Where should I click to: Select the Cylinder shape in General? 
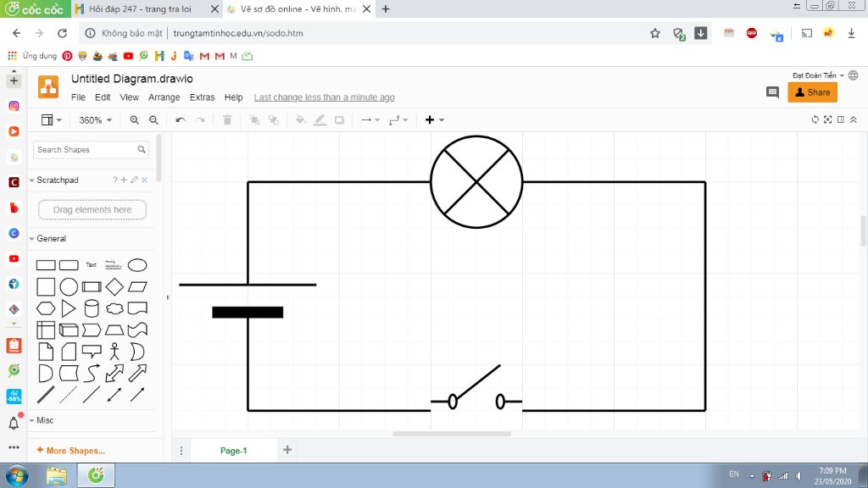pyautogui.click(x=92, y=308)
